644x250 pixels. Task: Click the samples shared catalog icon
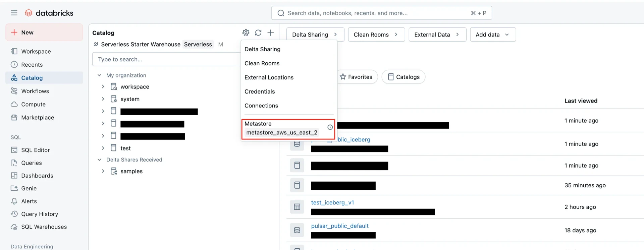tap(114, 171)
